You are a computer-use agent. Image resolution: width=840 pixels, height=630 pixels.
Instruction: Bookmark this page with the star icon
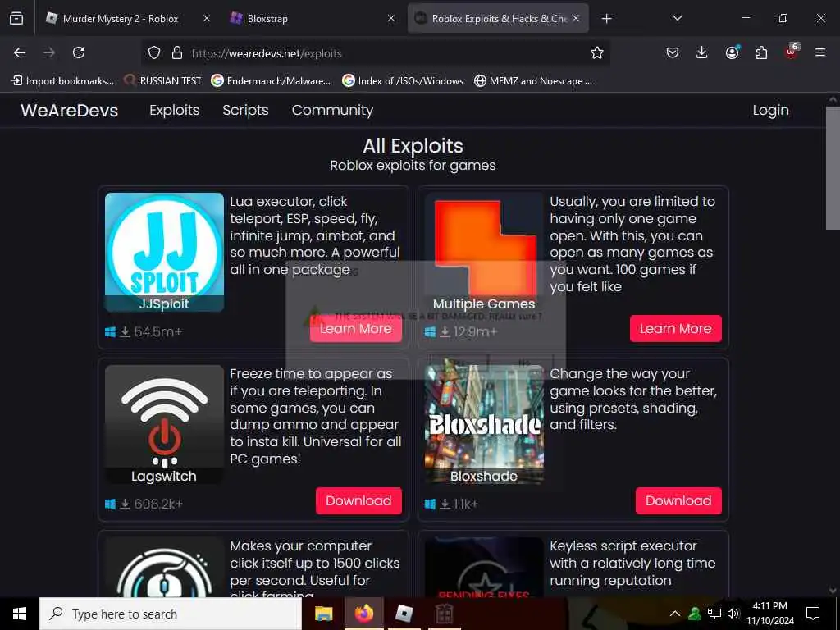tap(597, 52)
